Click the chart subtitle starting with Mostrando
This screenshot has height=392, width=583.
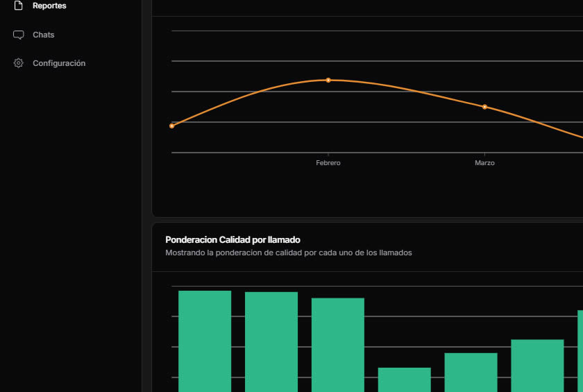coord(288,253)
